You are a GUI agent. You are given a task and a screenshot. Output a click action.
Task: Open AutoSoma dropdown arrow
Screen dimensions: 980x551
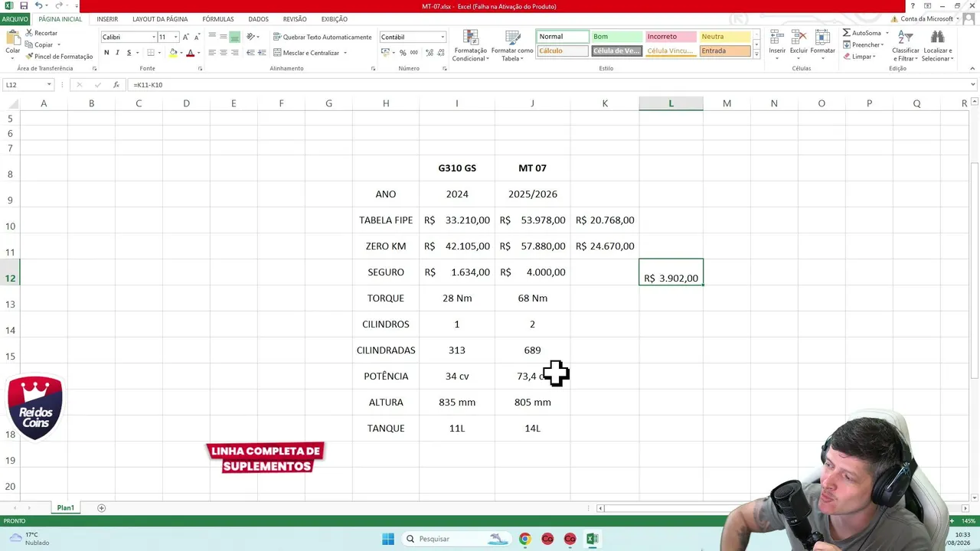coord(887,33)
